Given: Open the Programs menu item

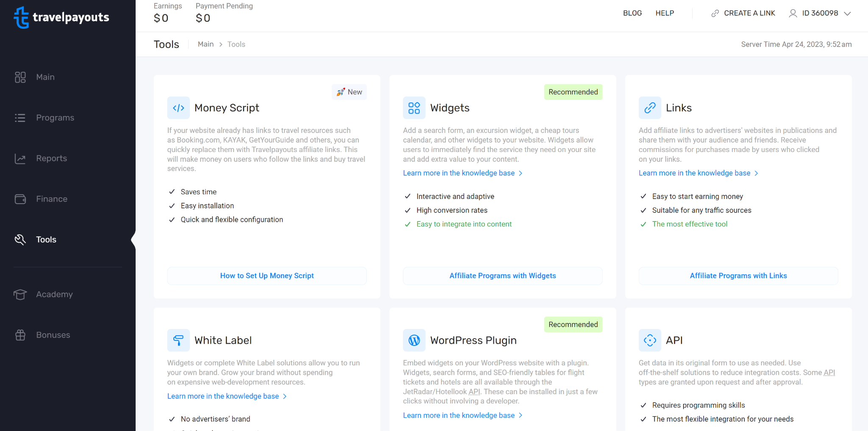Looking at the screenshot, I should click(55, 118).
